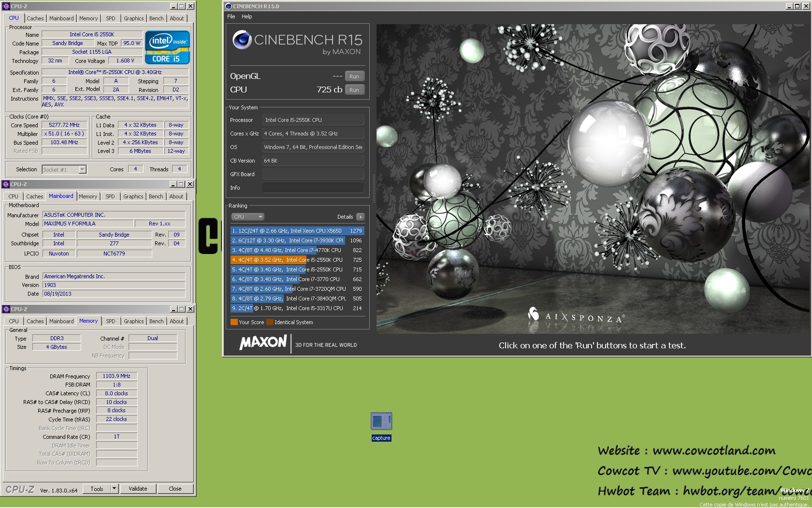The height and width of the screenshot is (508, 812).
Task: Select ranking row i7-3720QM score 590
Action: pyautogui.click(x=297, y=289)
